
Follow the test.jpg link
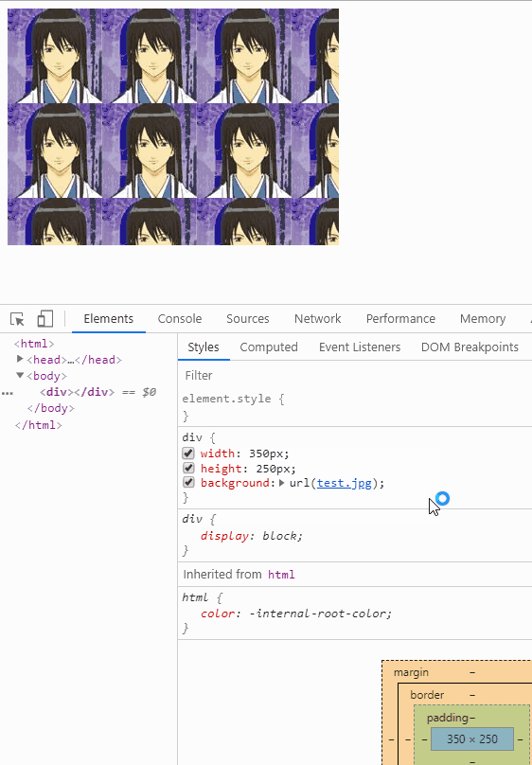tap(345, 483)
